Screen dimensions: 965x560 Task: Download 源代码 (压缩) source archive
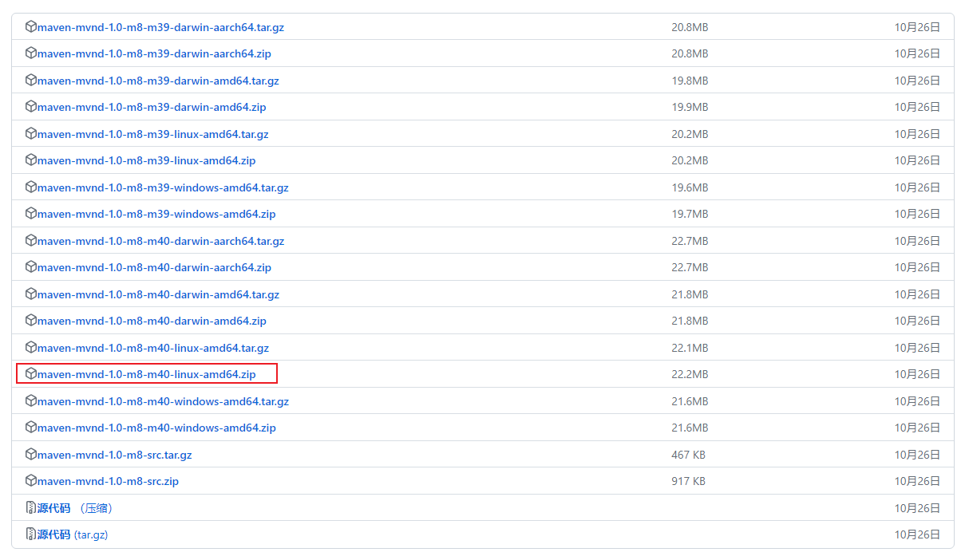coord(75,508)
